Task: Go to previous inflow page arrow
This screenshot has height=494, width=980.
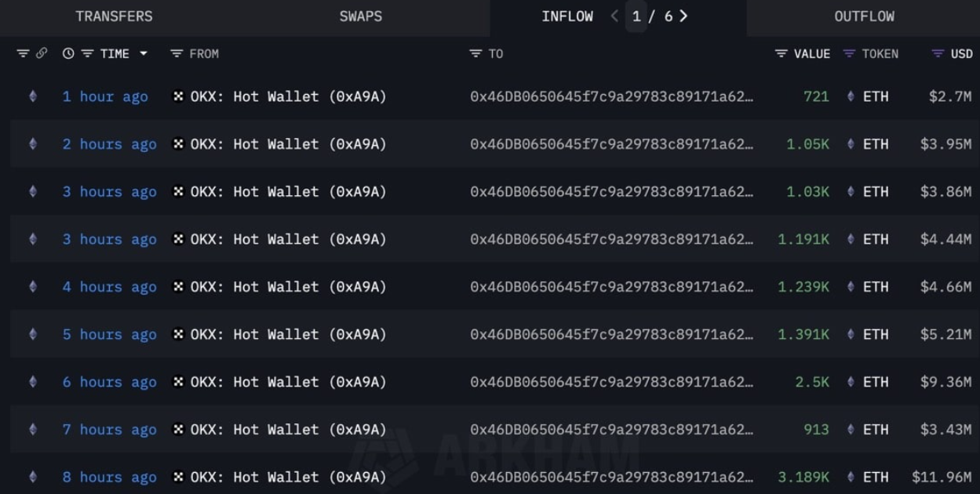Action: click(x=614, y=16)
